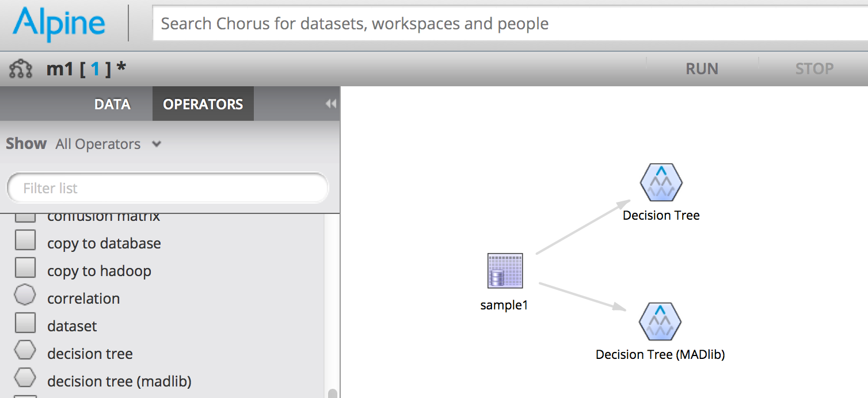This screenshot has height=398, width=868.
Task: Click the copy to hadoop operator icon
Action: pyautogui.click(x=25, y=268)
